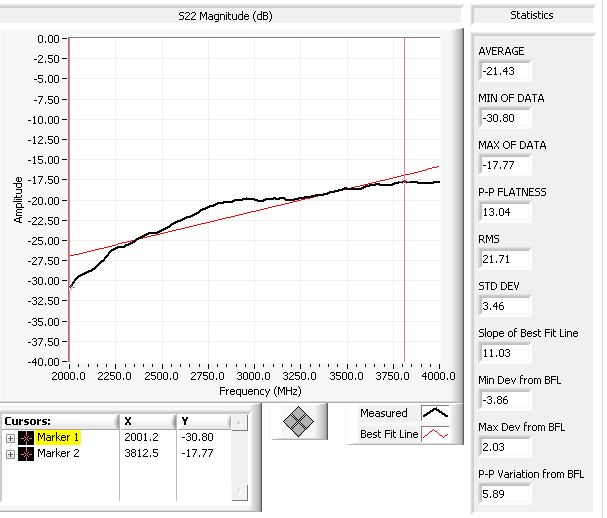
Task: Click the X column header
Action: coord(148,421)
